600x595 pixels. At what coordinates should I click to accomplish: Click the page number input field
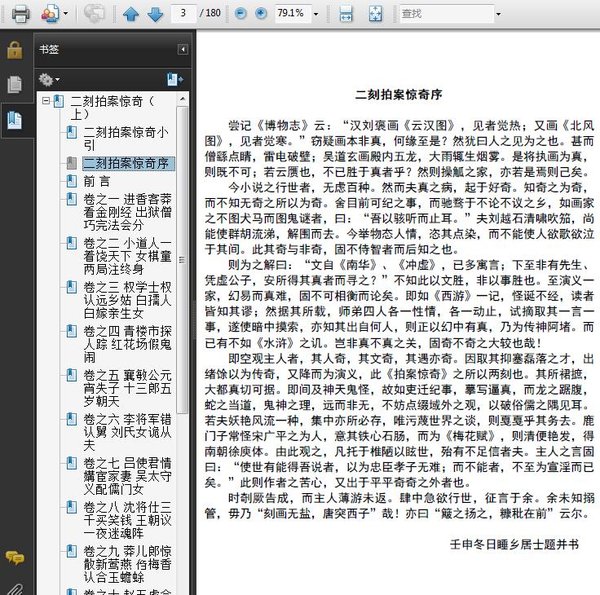(184, 14)
